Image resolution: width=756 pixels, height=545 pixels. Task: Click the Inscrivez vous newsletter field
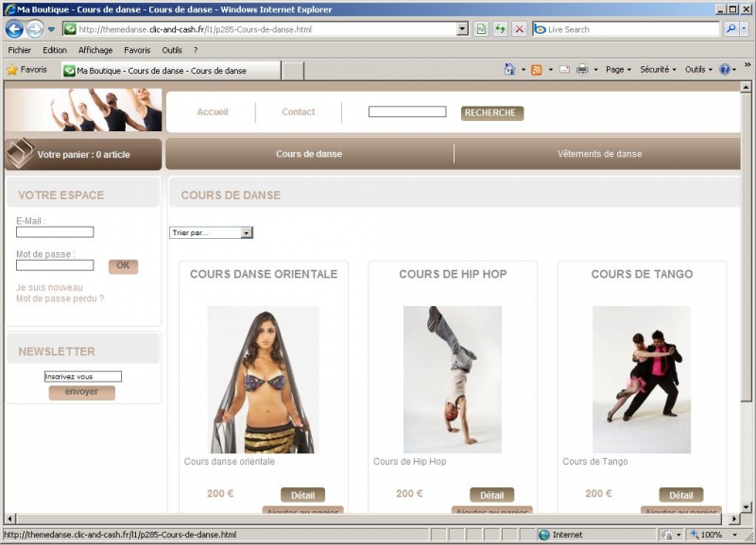click(x=83, y=376)
